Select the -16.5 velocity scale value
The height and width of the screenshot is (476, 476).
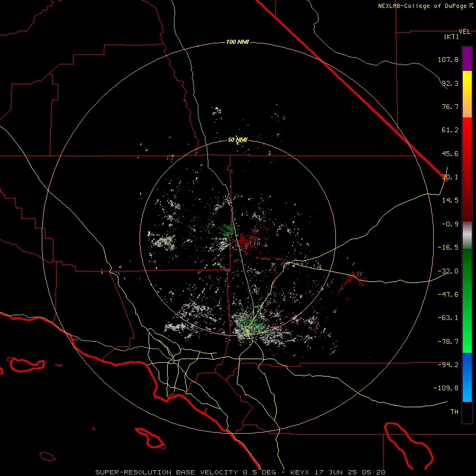point(448,248)
